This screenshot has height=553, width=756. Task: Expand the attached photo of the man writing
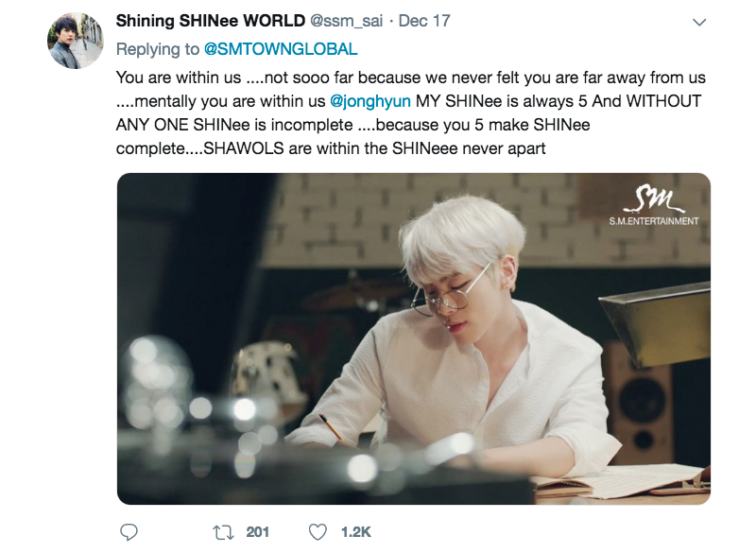[414, 339]
